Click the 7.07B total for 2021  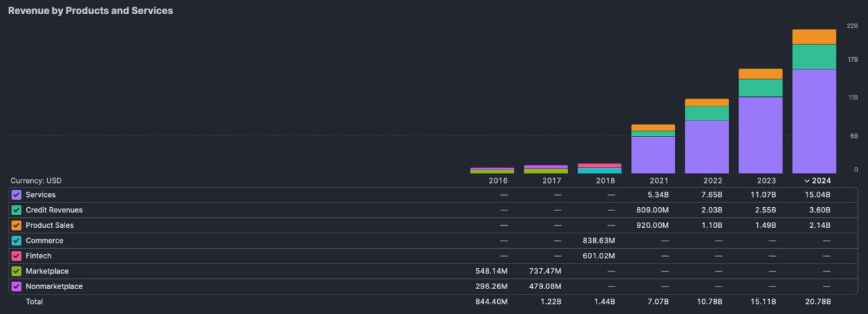pos(658,302)
